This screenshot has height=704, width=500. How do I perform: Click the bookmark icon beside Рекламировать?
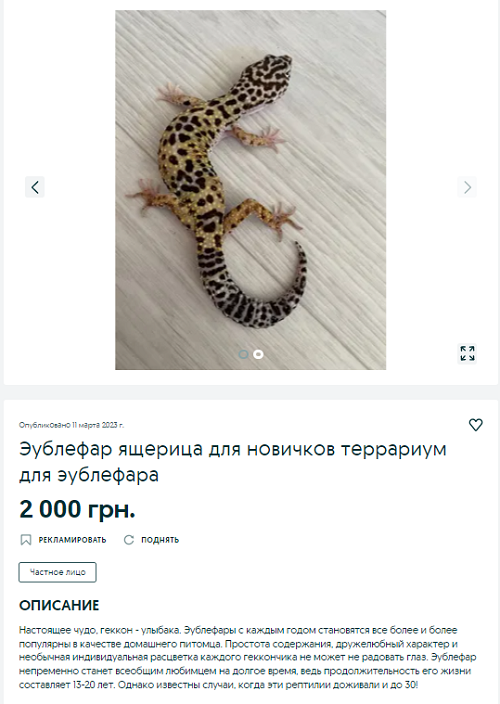point(26,540)
